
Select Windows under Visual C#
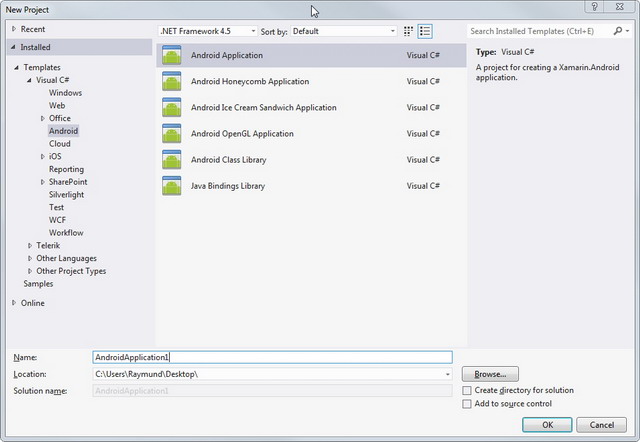[65, 93]
